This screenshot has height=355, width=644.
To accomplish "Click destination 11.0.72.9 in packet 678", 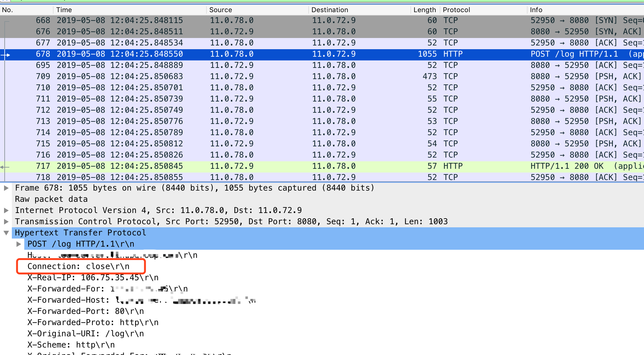I will [334, 54].
